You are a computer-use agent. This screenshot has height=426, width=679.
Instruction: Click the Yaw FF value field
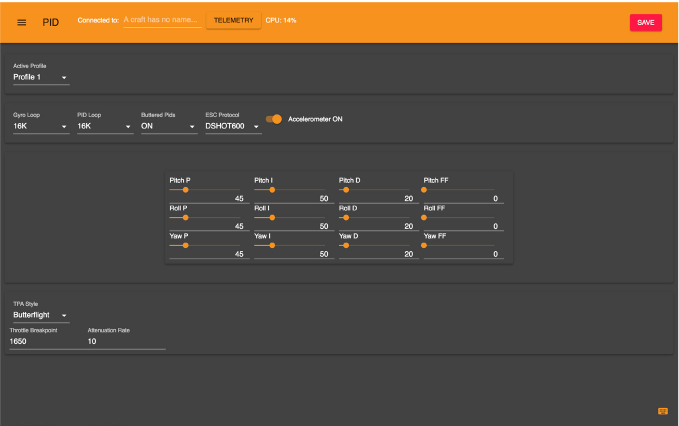464,254
